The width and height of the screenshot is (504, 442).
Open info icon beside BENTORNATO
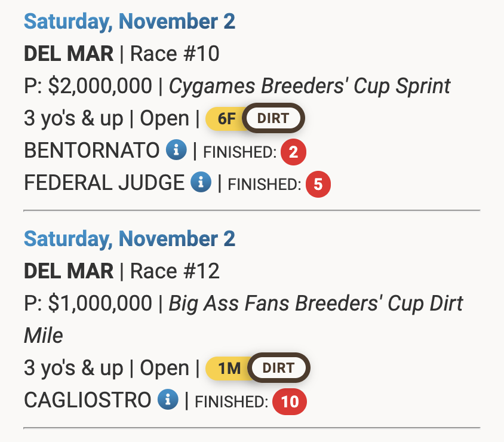click(176, 150)
